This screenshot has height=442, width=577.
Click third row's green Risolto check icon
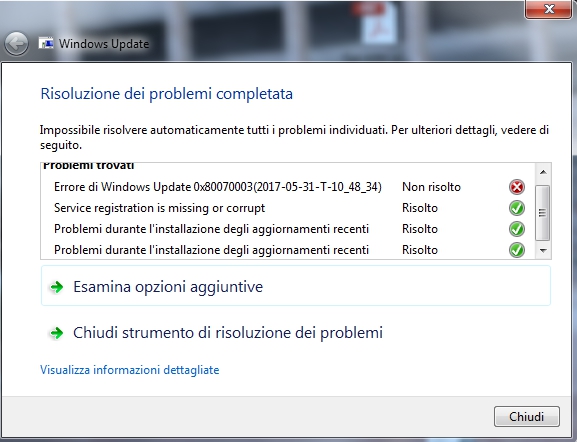(x=517, y=229)
